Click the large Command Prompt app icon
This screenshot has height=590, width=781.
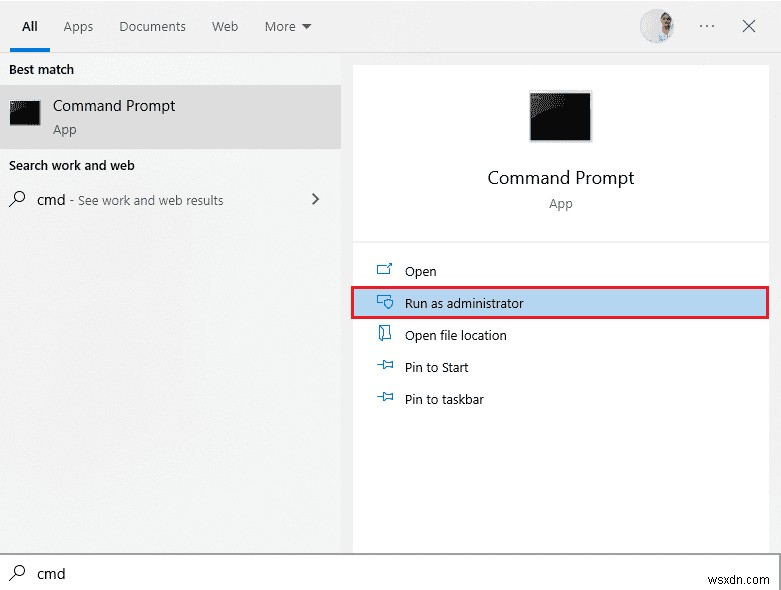coord(560,117)
